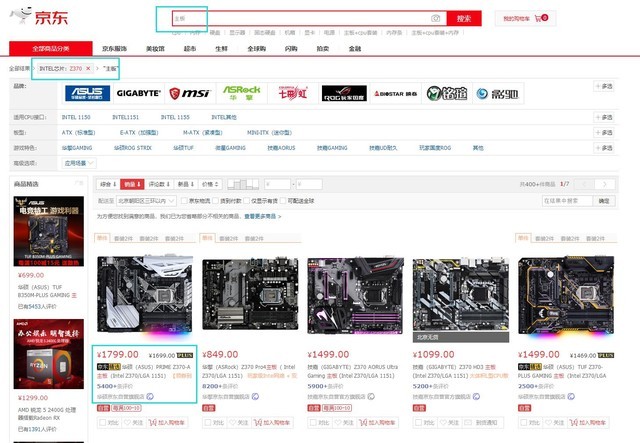Tick compare checkbox for ASUS TUF Z370-PLUS GAMING
This screenshot has height=443, width=640.
point(524,423)
